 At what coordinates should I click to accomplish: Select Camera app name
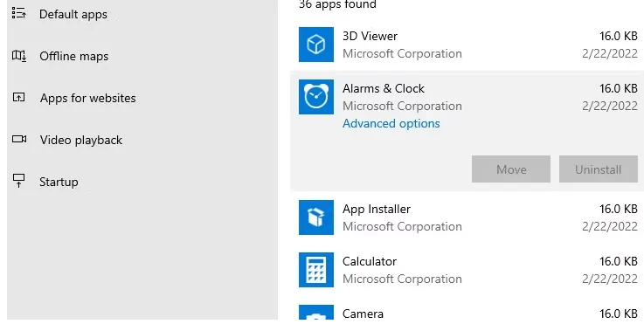(364, 314)
